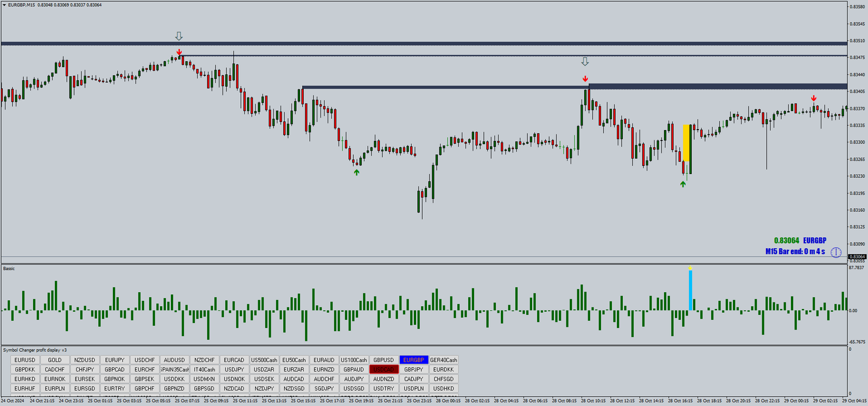Click the current price label 0.83064 on axis
Viewport: 868px width, 406px height.
point(857,257)
